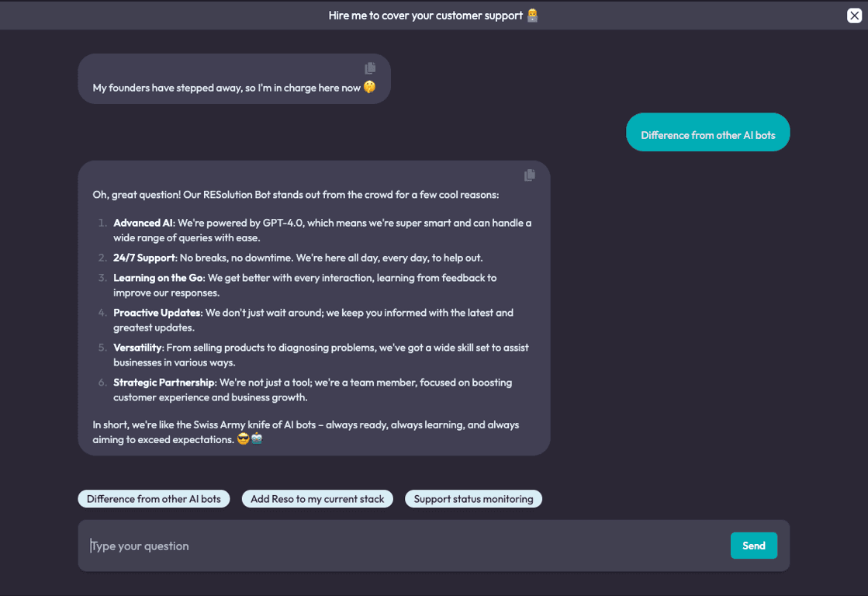Activate the 'Support status monitoring' chip
This screenshot has width=868, height=596.
(x=473, y=498)
